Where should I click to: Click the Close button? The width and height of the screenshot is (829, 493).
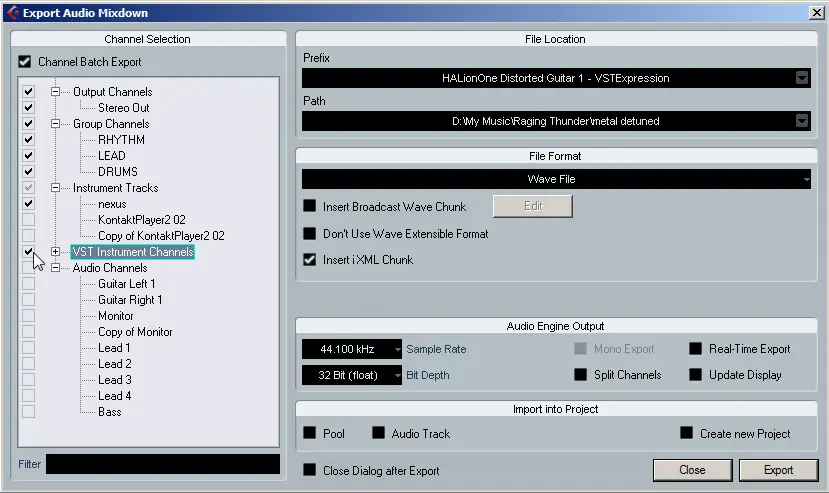(691, 470)
